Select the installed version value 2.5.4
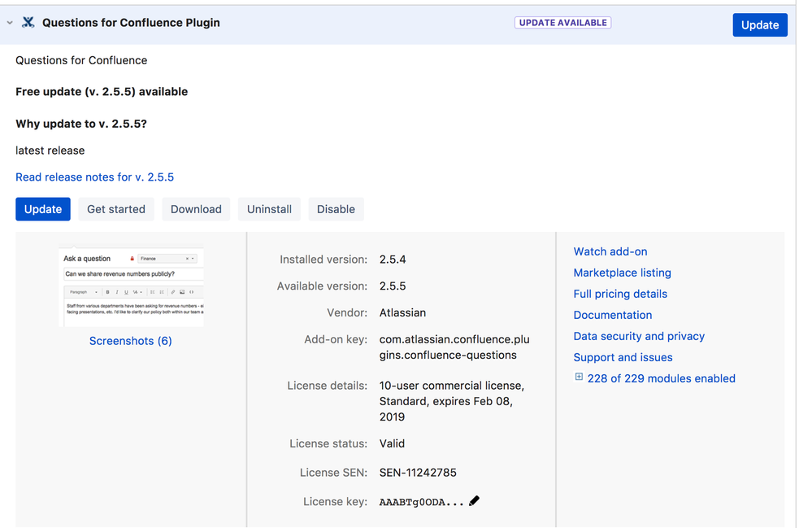This screenshot has height=528, width=812. (x=393, y=260)
